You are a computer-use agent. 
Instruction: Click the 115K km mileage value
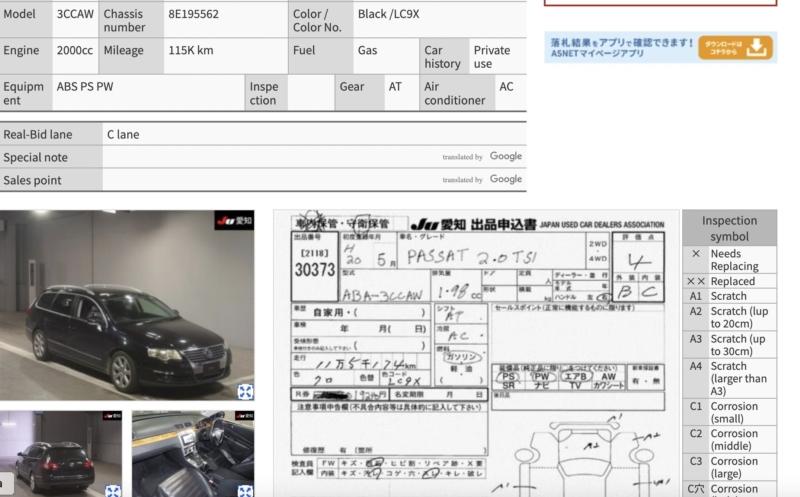click(191, 50)
